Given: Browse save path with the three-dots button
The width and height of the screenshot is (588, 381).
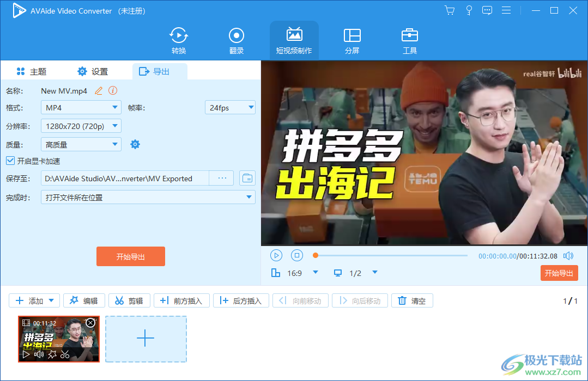Looking at the screenshot, I should 222,179.
